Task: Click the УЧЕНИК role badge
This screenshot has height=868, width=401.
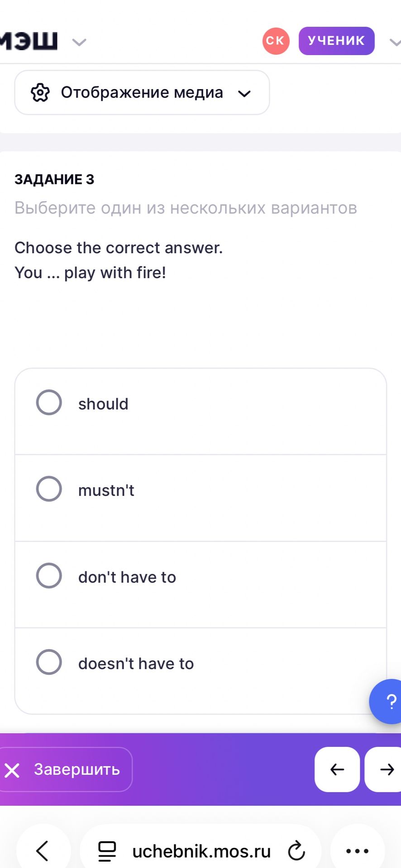Action: (x=336, y=41)
